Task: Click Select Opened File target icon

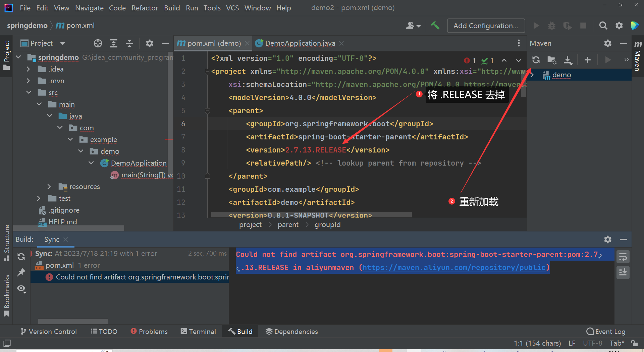Action: (x=98, y=43)
